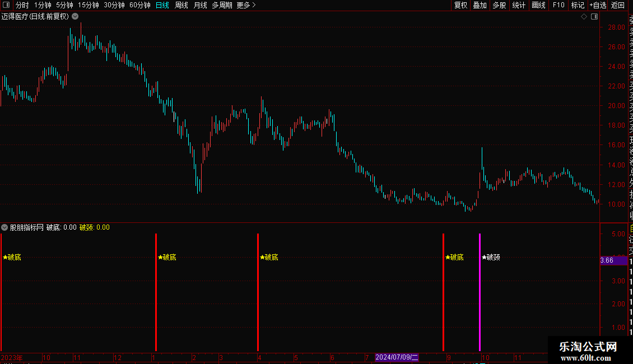Select the 1分钟 period
The image size is (633, 364).
coord(43,5)
